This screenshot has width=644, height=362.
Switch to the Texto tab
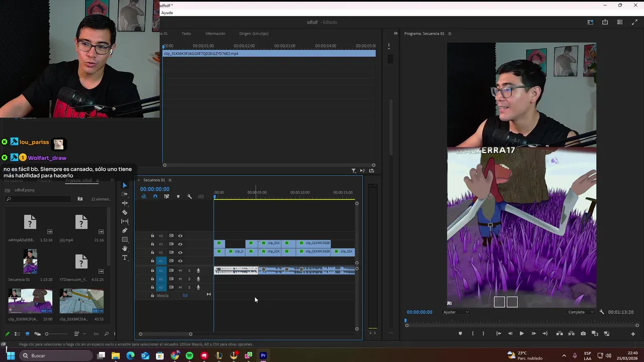[186, 34]
